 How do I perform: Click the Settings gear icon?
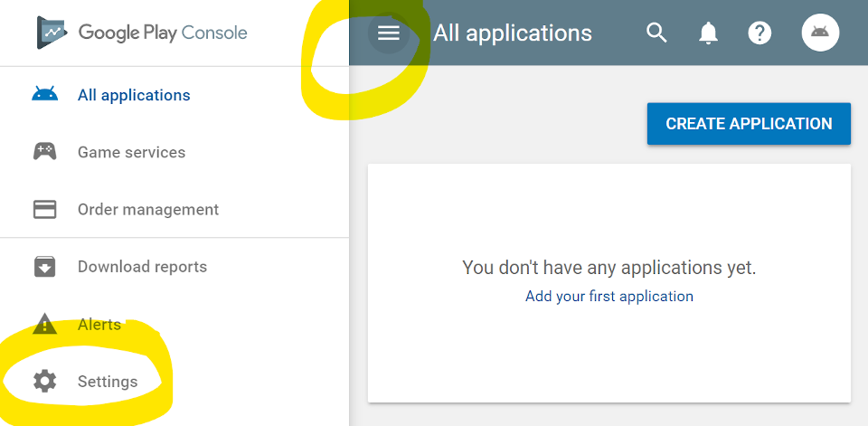coord(45,381)
